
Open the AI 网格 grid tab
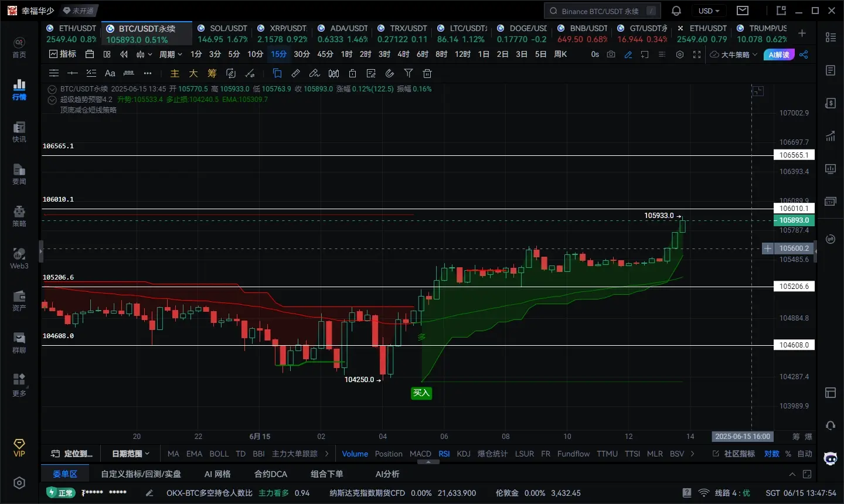[x=217, y=474]
